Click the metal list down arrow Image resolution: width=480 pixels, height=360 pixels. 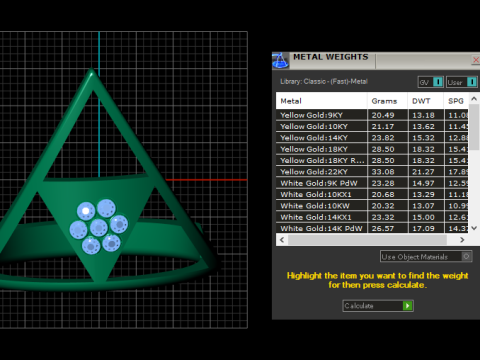(474, 228)
